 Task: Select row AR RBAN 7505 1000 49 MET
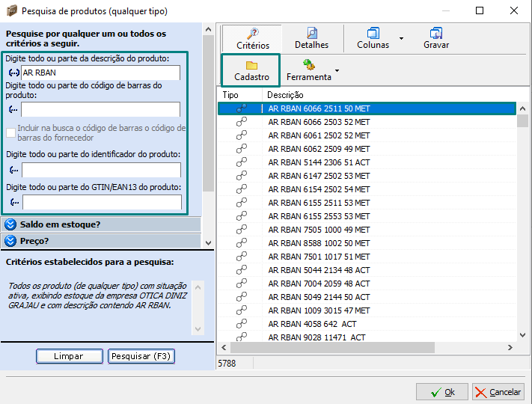367,230
